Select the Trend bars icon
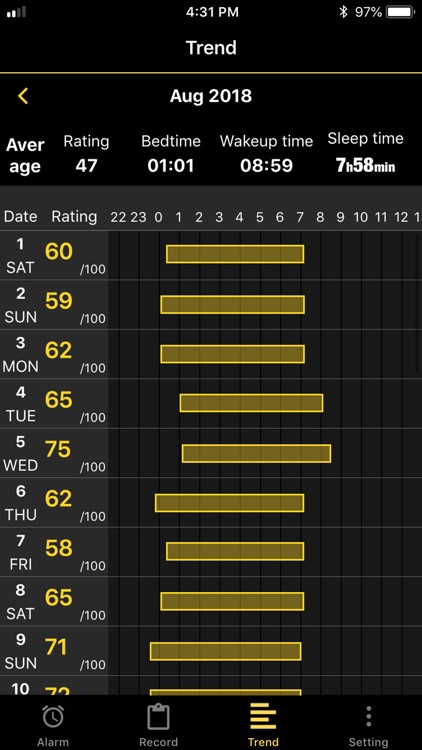422x750 pixels. [263, 717]
